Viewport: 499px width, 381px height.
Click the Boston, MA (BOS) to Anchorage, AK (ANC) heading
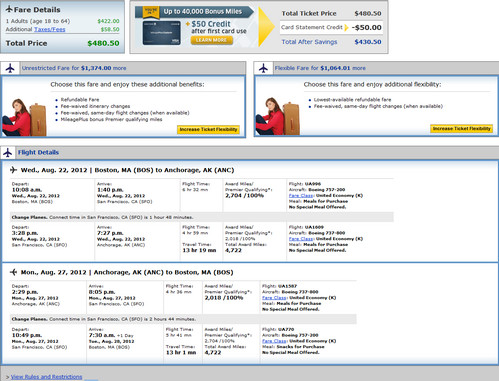pos(164,170)
